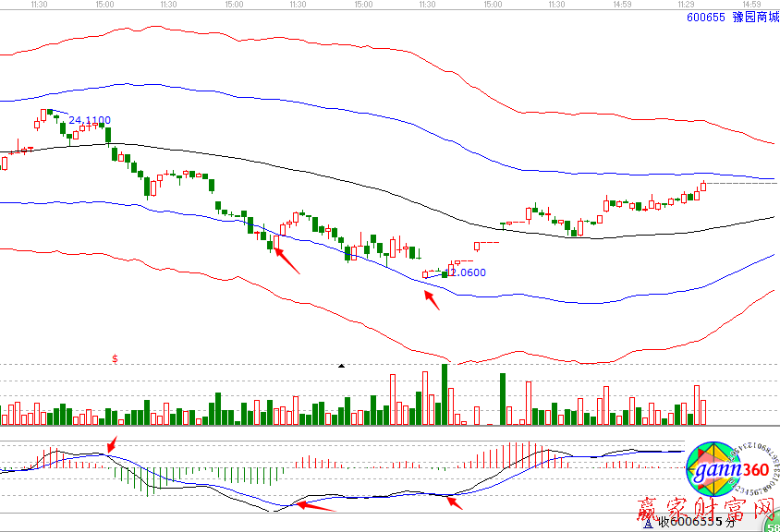Click the tallest green volume bar

445,394
